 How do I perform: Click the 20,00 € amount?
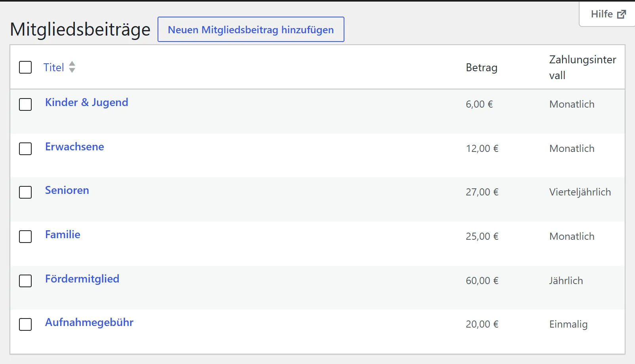tap(482, 324)
